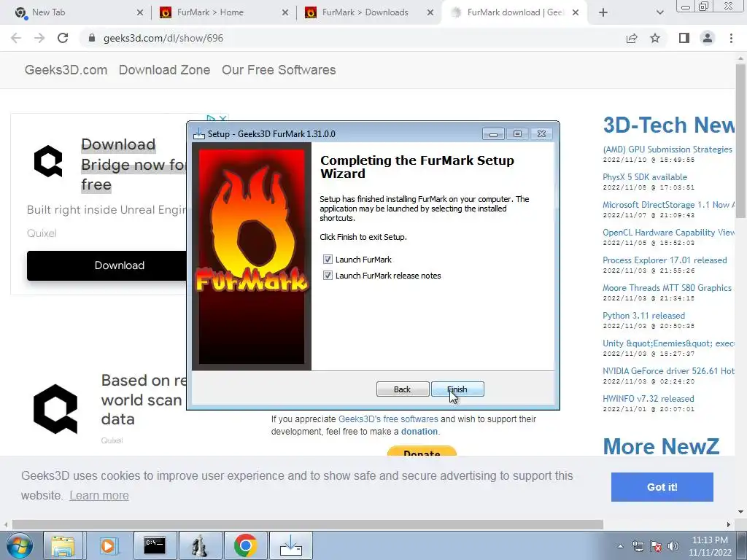
Task: Accept cookies with Got it! button
Action: (x=662, y=487)
